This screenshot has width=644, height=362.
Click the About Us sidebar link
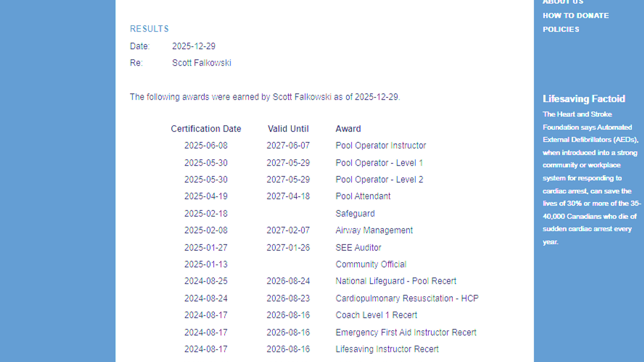tap(563, 2)
